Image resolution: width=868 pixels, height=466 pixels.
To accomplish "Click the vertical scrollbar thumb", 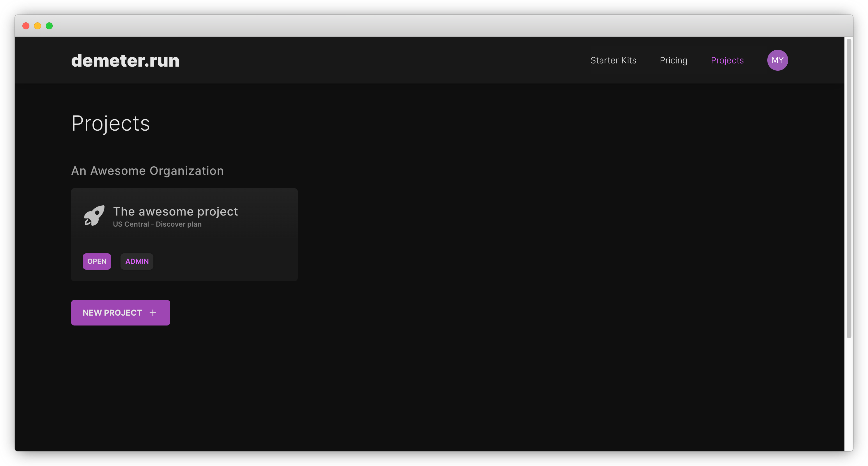I will (x=849, y=188).
